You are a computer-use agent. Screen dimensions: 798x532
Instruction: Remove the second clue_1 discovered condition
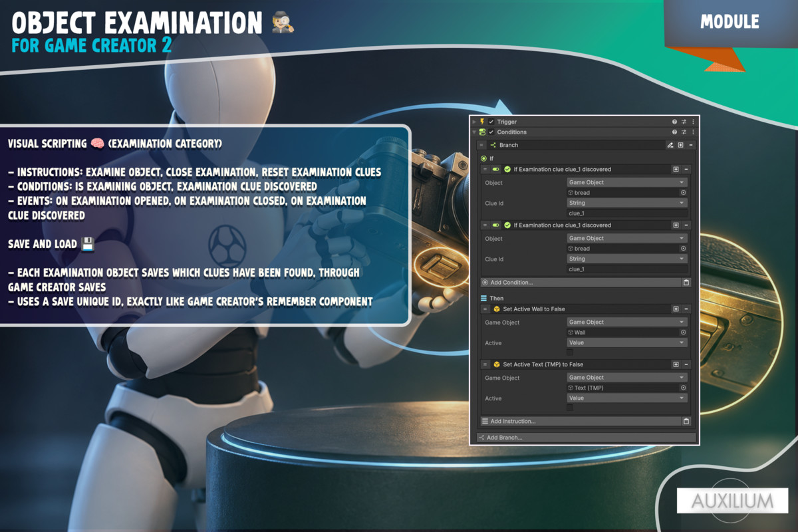686,225
